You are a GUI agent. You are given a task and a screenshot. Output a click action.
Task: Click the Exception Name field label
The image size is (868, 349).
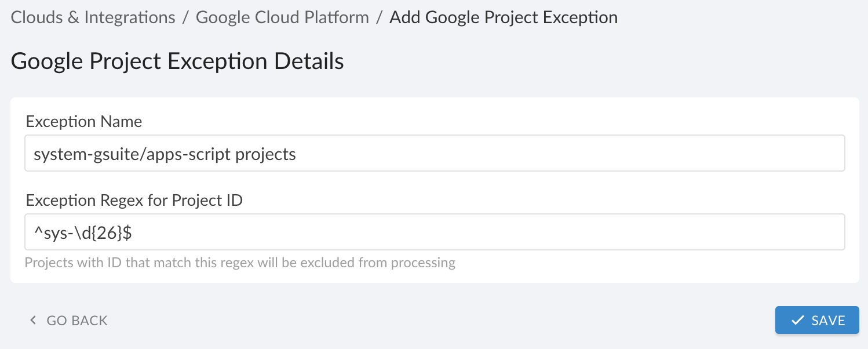click(83, 121)
